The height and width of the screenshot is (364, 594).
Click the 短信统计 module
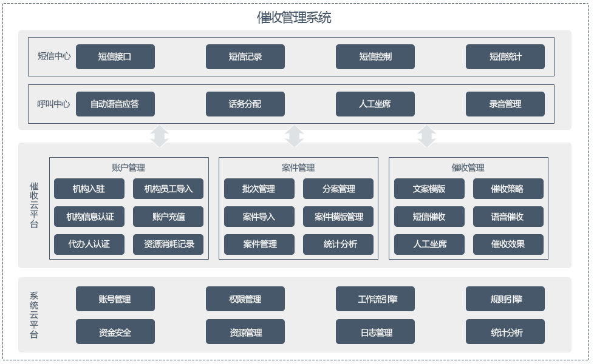(x=505, y=56)
